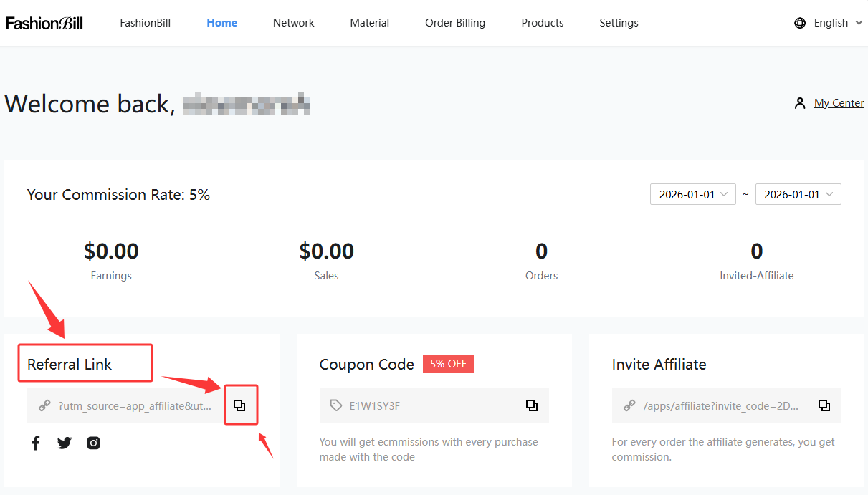Share referral link on Facebook
Screen dimensions: 868x495
36,443
